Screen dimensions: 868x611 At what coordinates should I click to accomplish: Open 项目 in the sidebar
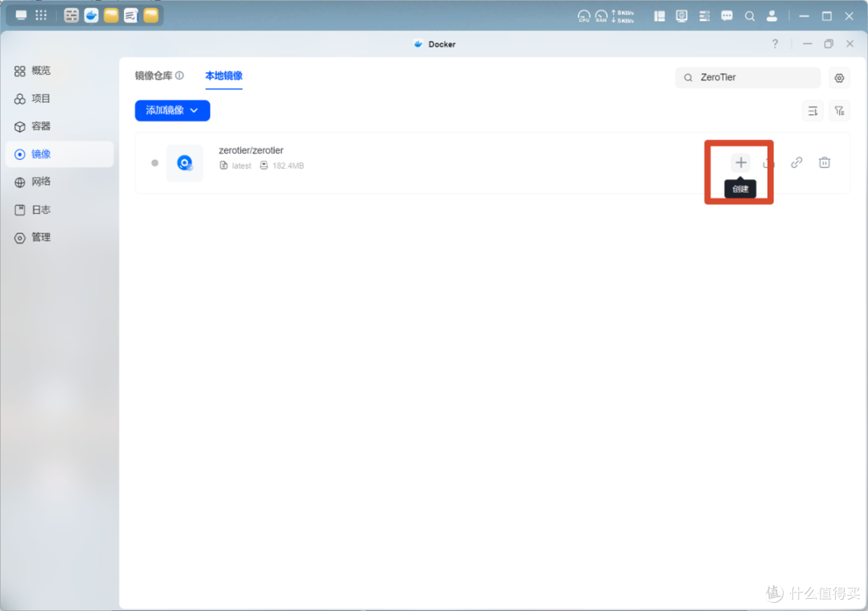click(x=59, y=99)
